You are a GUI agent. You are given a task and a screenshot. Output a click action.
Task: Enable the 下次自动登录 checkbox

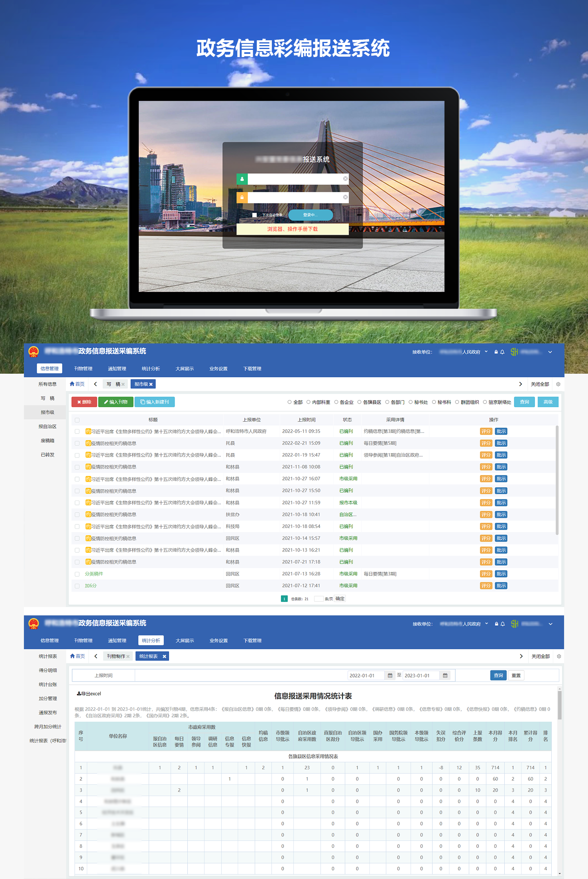tap(254, 215)
